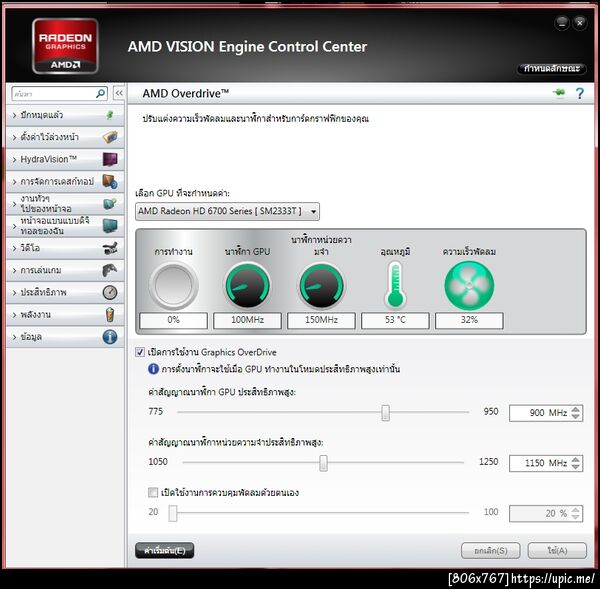Click the 150MHz memory clock readout

click(321, 320)
